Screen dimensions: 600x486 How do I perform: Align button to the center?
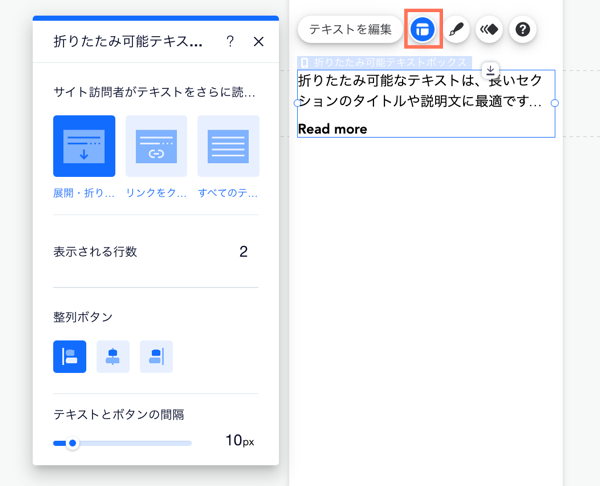113,357
